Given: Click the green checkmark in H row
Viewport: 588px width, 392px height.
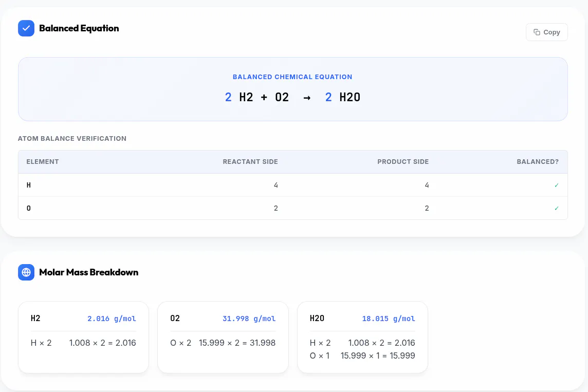Looking at the screenshot, I should [x=557, y=185].
